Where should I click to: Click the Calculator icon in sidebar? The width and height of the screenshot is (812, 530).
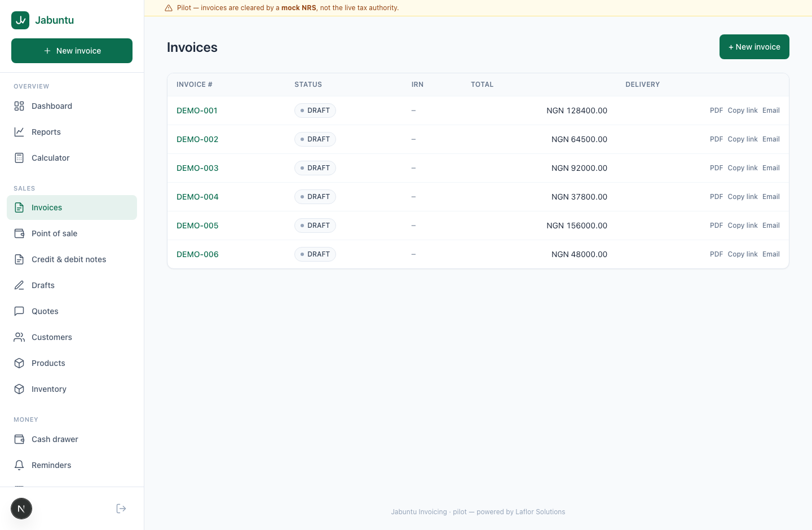(x=19, y=158)
